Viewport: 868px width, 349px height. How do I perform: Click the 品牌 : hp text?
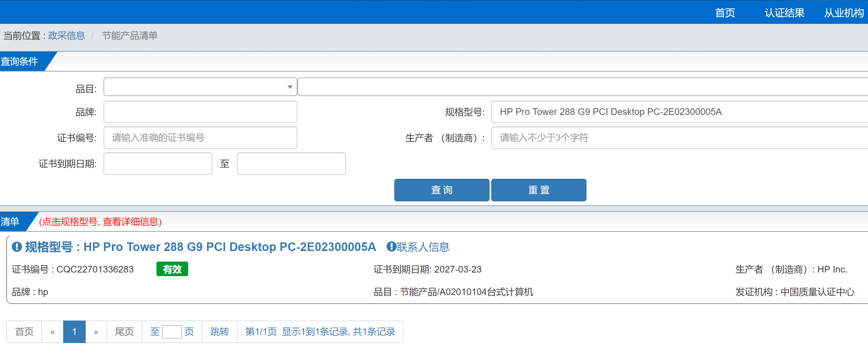coord(30,292)
